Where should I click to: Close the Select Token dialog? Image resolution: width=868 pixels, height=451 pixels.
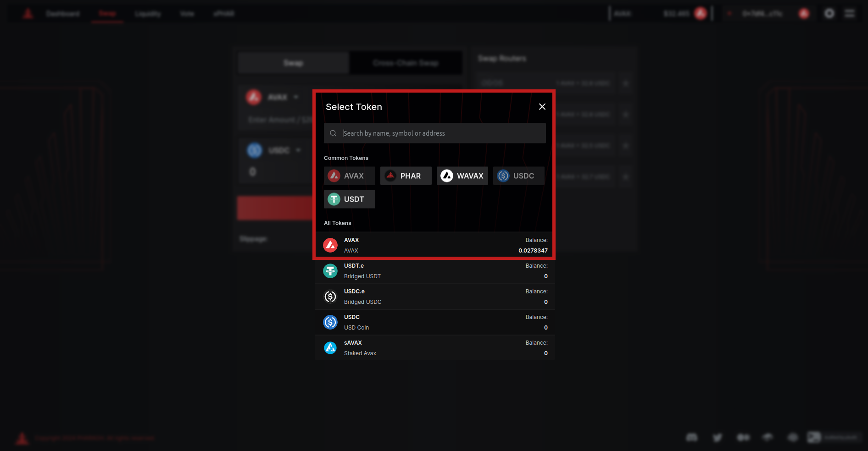(x=542, y=107)
